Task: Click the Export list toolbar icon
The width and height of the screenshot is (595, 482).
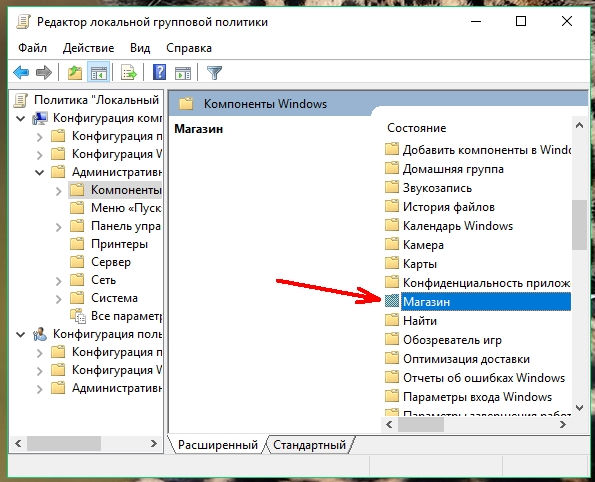Action: [x=129, y=72]
